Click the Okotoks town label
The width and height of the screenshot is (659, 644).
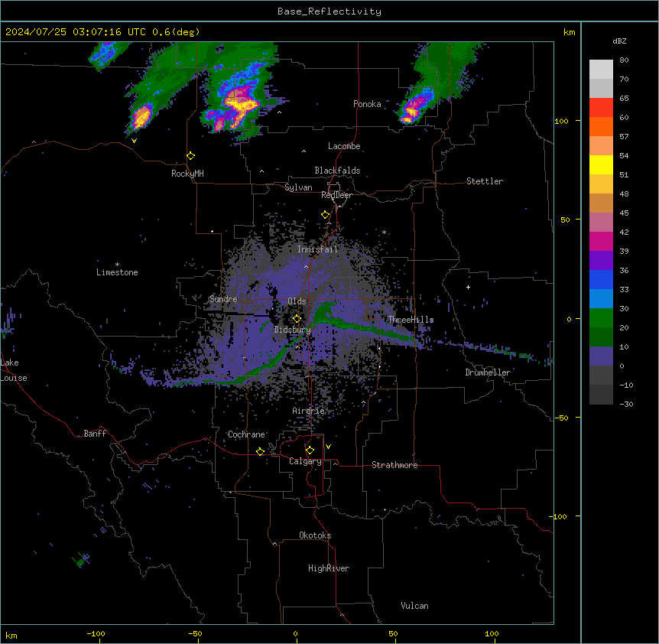[x=315, y=535]
